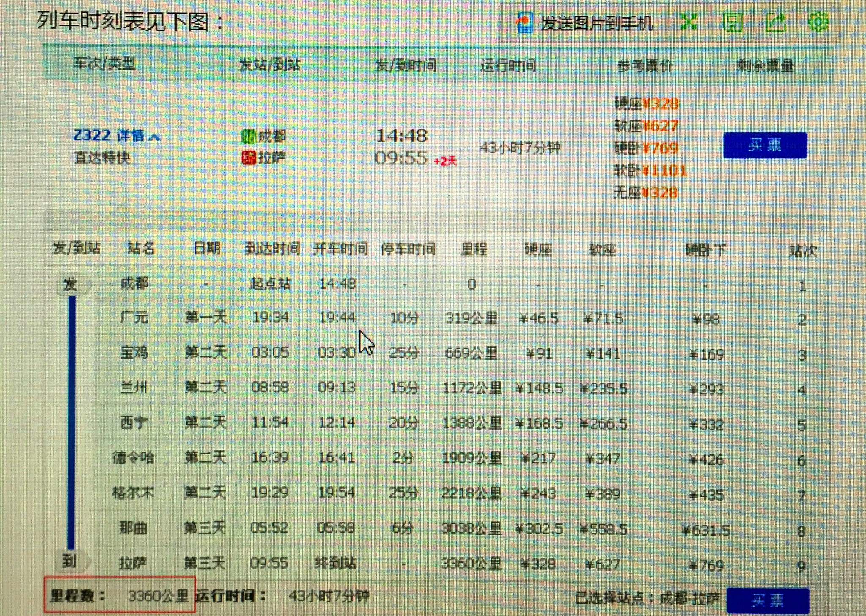Viewport: 866px width, 616px height.
Task: Click the green share icon
Action: 776,22
